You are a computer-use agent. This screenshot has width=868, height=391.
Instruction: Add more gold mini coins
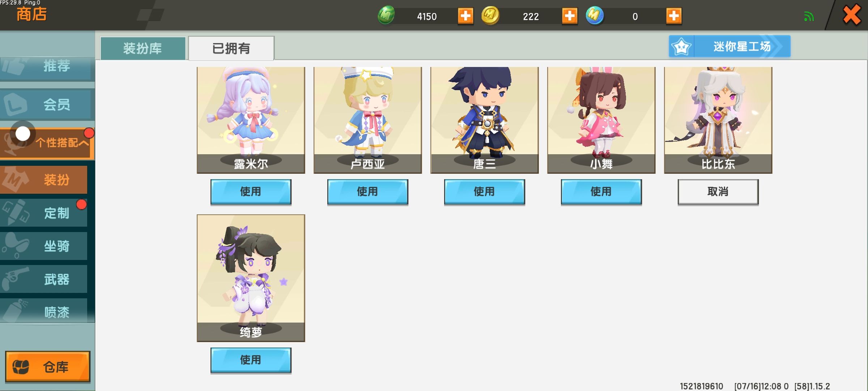pyautogui.click(x=570, y=16)
